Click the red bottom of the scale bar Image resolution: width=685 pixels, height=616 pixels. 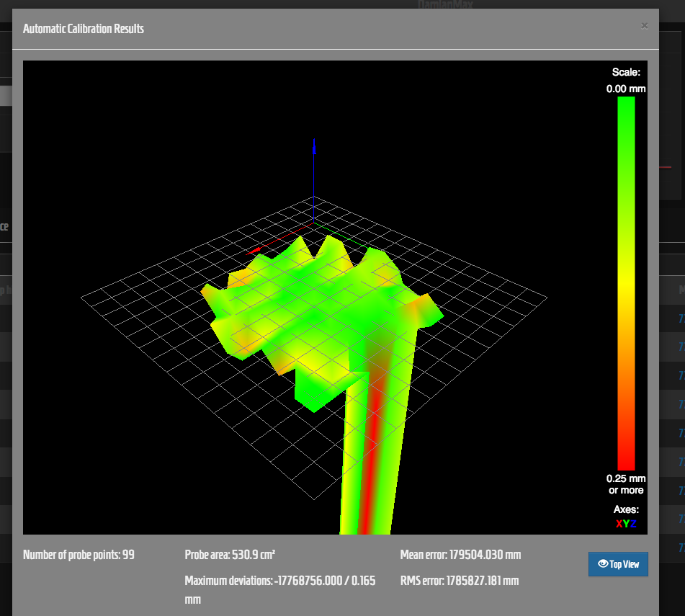coord(625,461)
